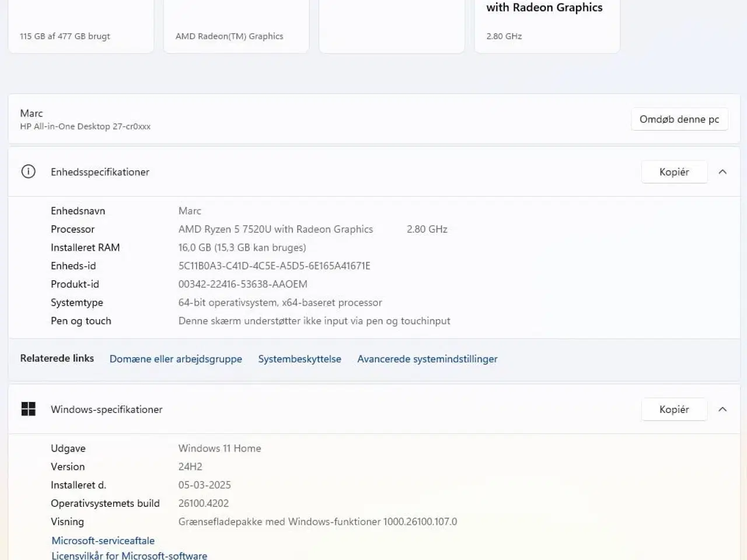Click the AMD Radeon(TM) Graphics card
The image size is (747, 560).
pos(236,26)
